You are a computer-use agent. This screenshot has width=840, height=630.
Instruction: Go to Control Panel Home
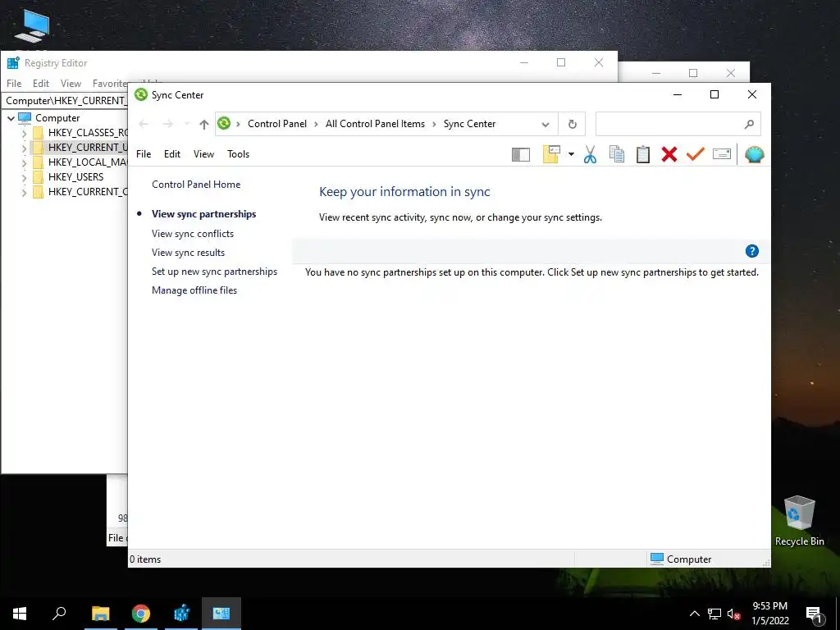(196, 185)
